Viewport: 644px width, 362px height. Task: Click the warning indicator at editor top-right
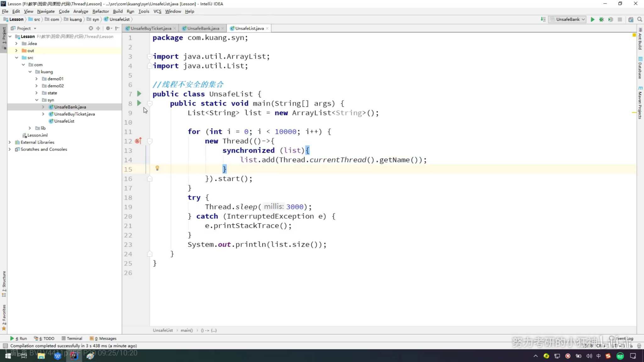634,35
